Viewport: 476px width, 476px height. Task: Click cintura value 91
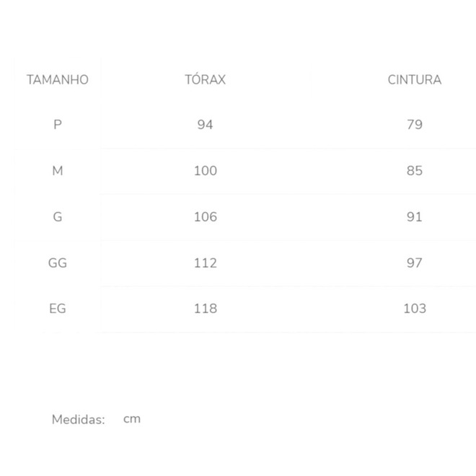coord(414,217)
